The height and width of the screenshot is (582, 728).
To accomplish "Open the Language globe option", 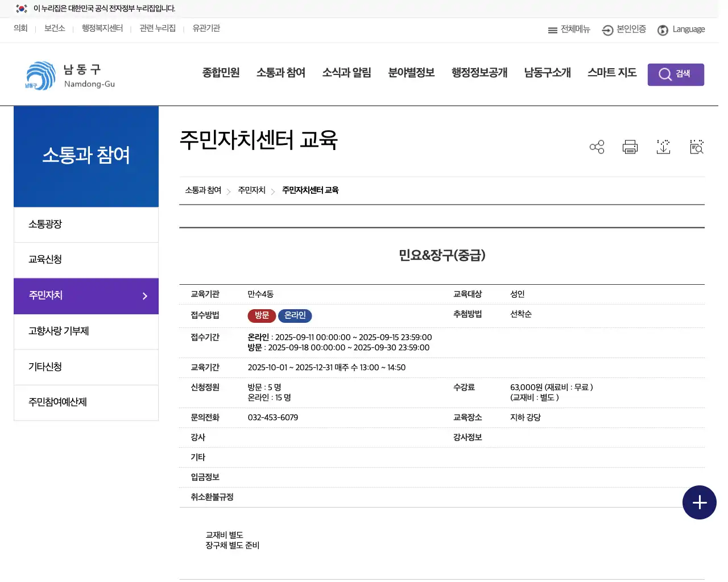I will pyautogui.click(x=681, y=30).
